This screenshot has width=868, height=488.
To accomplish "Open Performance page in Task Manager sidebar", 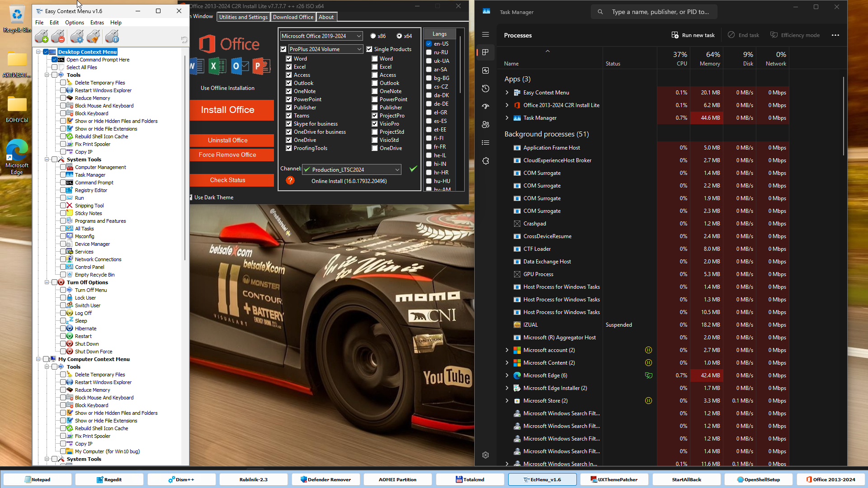I will coord(486,70).
